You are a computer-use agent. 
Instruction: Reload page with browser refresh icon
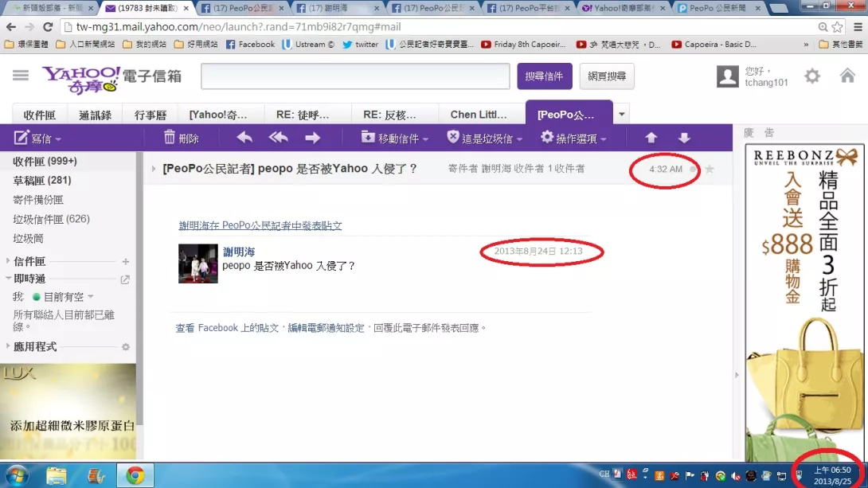coord(48,26)
